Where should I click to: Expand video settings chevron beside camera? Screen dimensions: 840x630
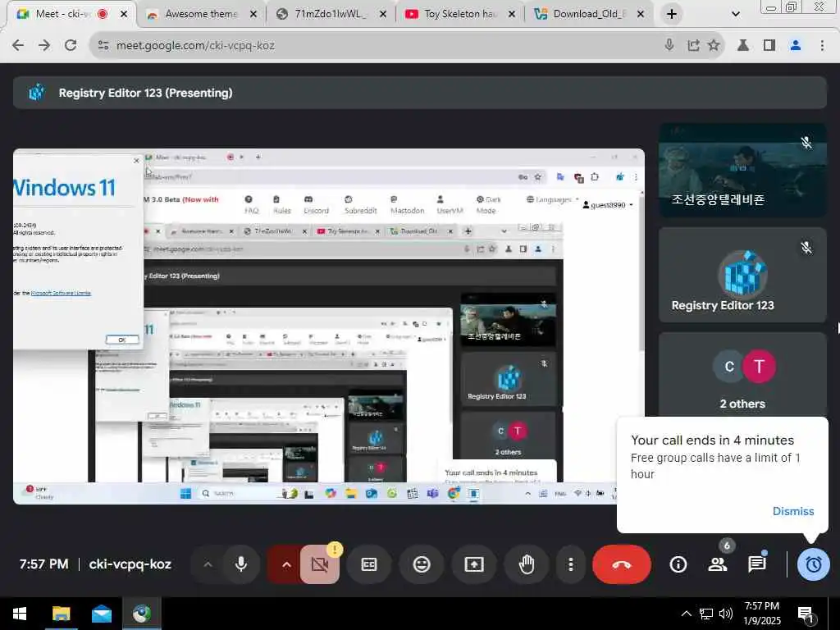click(x=286, y=564)
